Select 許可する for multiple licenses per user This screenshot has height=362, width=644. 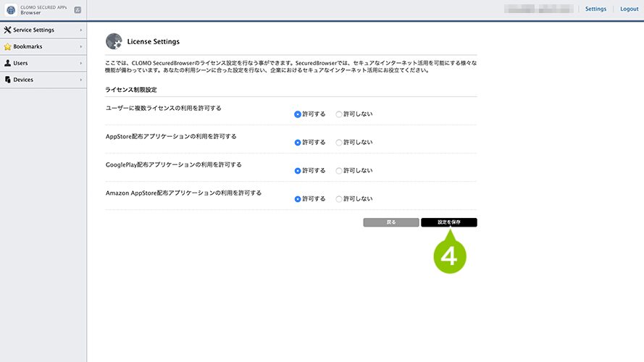[x=298, y=114]
